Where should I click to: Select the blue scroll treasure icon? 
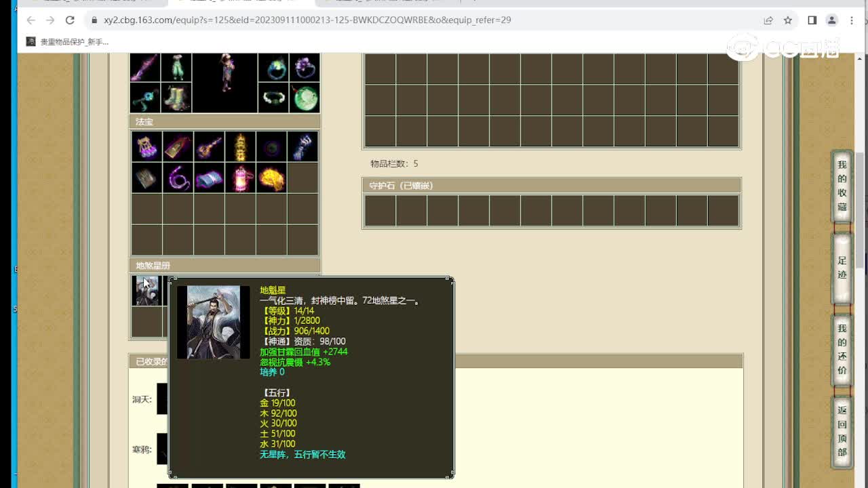[209, 178]
